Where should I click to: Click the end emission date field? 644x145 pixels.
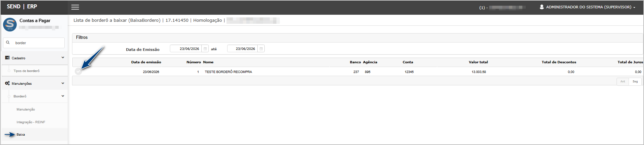[x=243, y=49]
